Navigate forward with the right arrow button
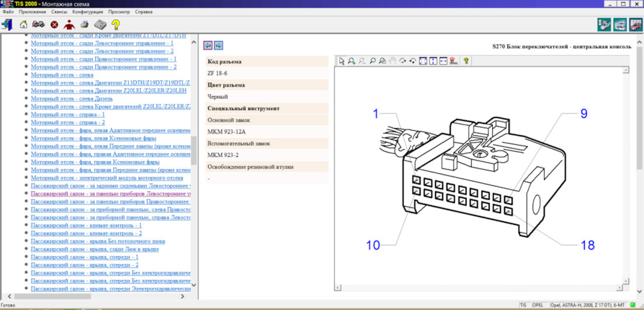 pos(219,45)
